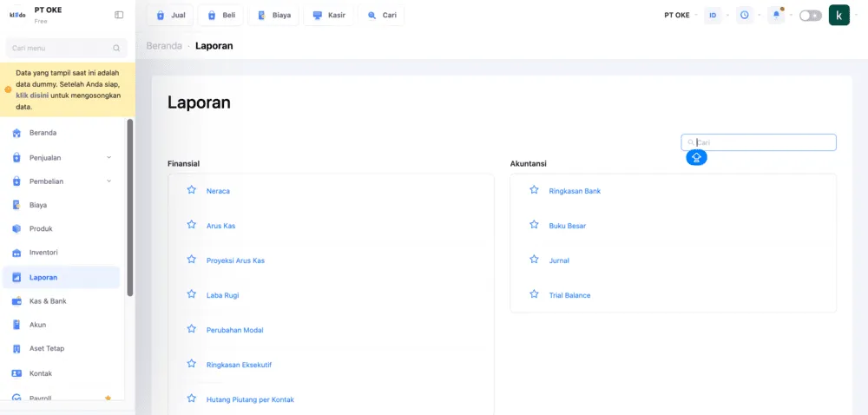Viewport: 868px width, 415px height.
Task: Star the Trial Balance report
Action: tap(534, 293)
